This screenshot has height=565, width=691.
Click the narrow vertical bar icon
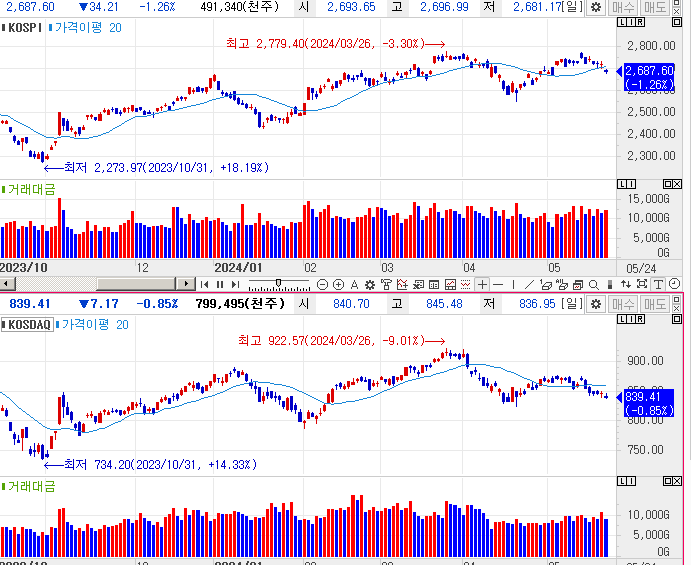610,285
